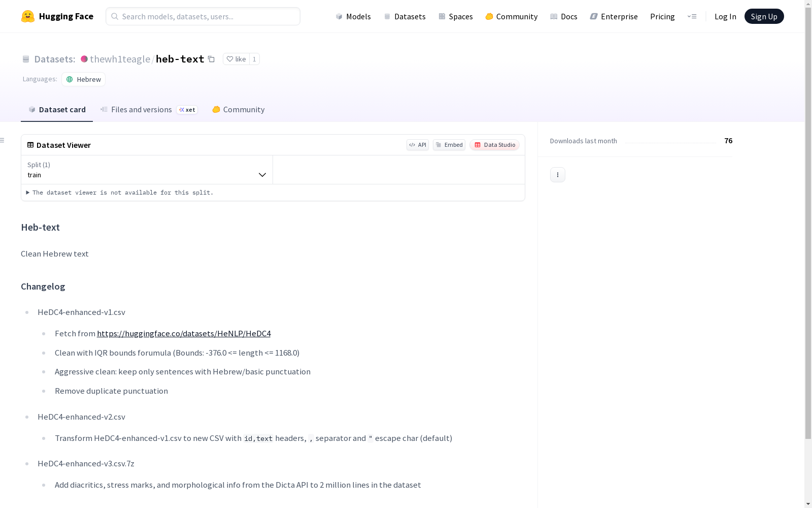Click the HeDC4-enhanced-v2.csv list item
The width and height of the screenshot is (812, 508).
[81, 417]
